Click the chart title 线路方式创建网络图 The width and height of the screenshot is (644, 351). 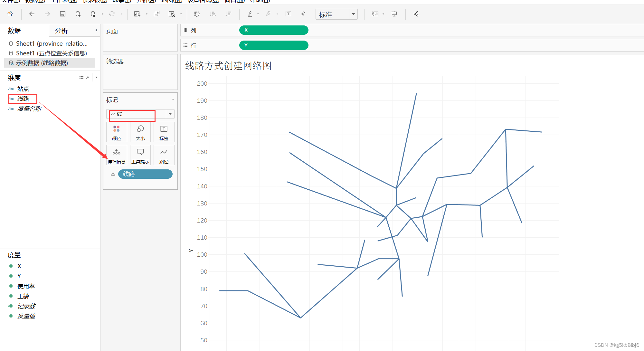point(228,66)
